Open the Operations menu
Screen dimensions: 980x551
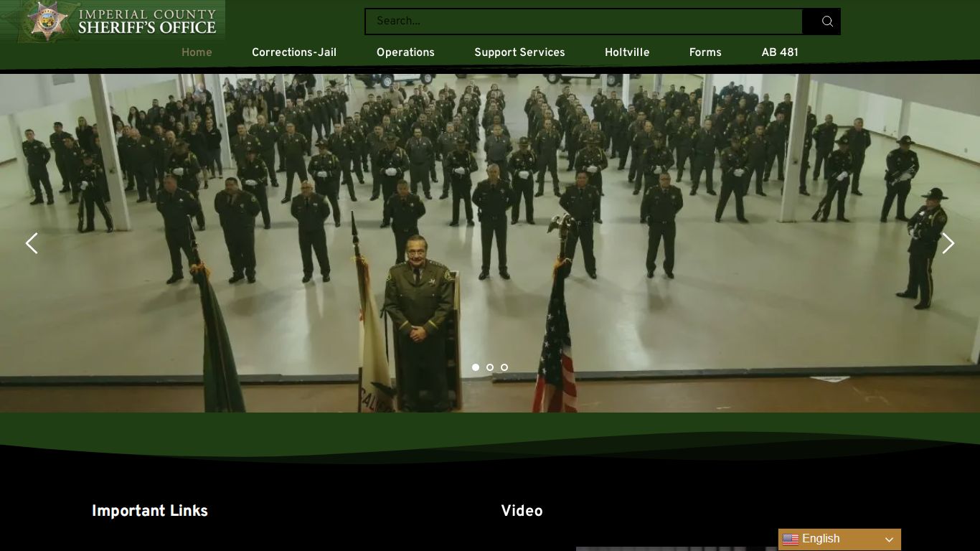pos(405,52)
